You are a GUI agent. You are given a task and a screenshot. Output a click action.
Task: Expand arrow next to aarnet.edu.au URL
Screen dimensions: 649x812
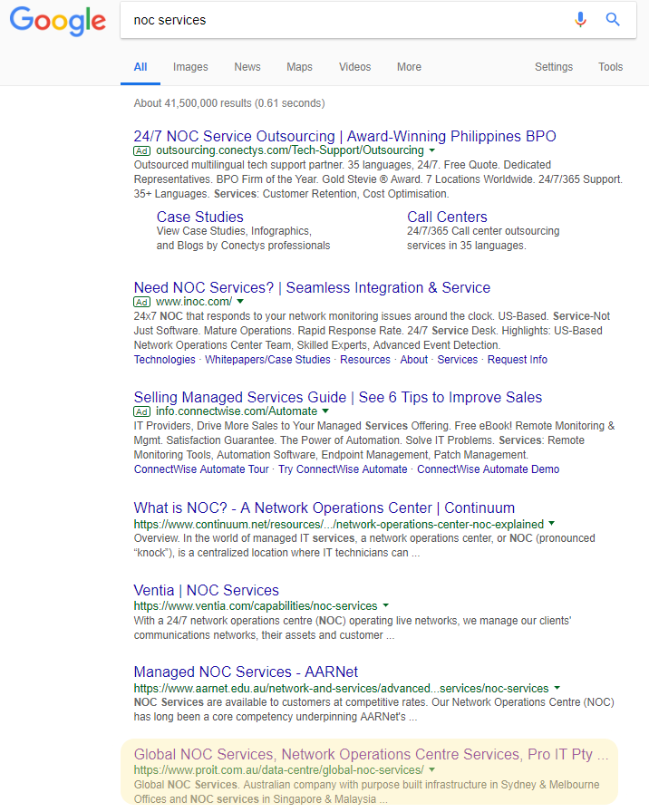(x=557, y=688)
